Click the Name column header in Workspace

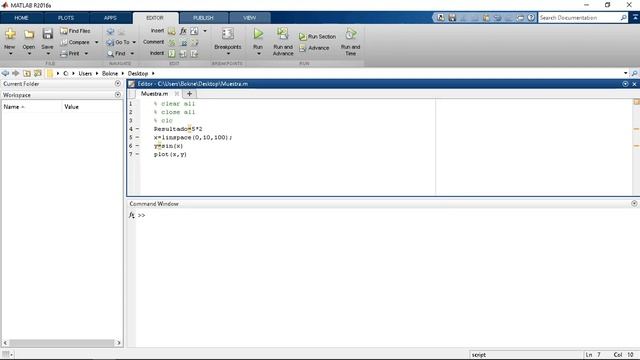[31, 107]
